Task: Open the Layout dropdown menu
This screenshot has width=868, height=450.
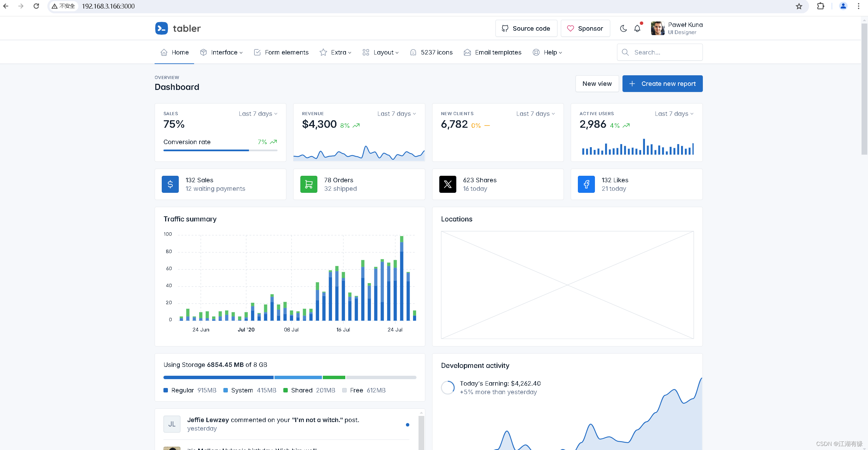Action: click(x=380, y=52)
